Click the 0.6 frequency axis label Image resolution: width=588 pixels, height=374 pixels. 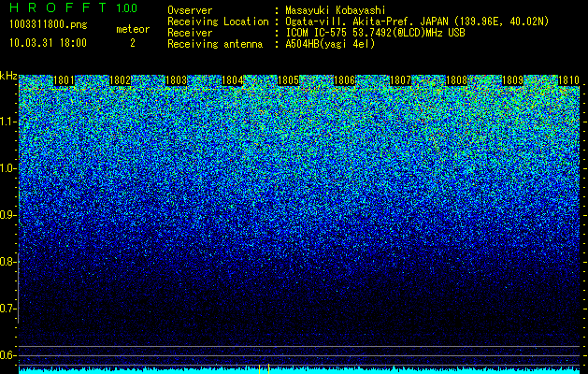[x=7, y=355]
